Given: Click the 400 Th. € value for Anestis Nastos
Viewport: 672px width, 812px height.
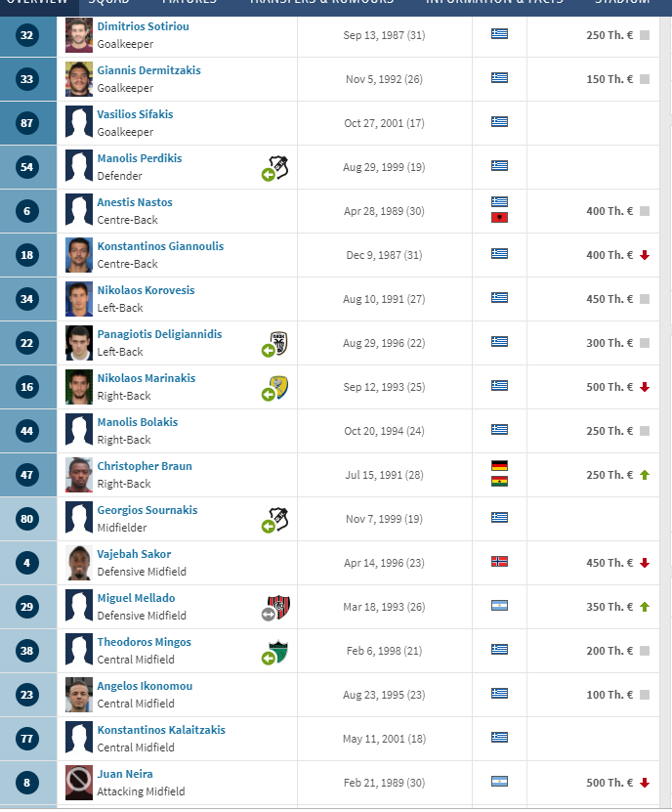Looking at the screenshot, I should point(609,211).
